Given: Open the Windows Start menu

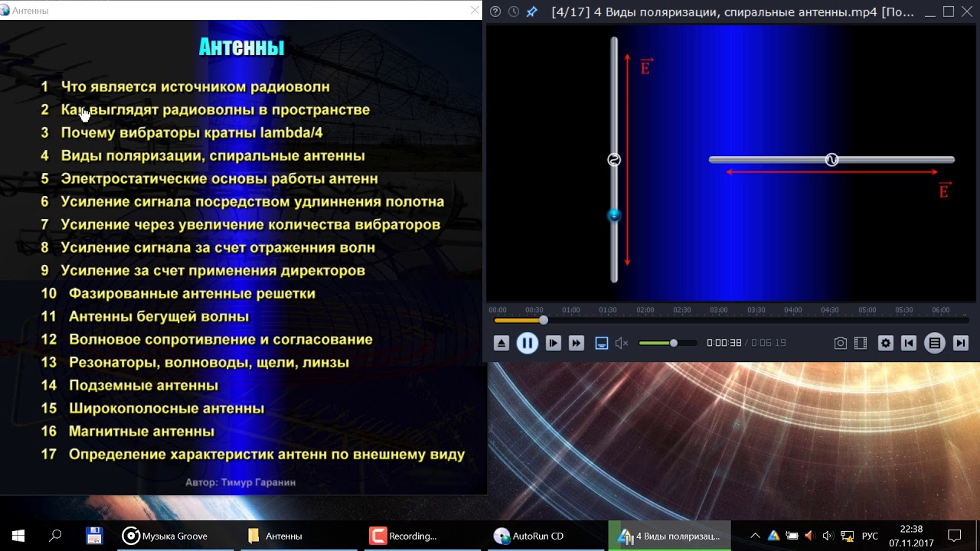Looking at the screenshot, I should pyautogui.click(x=18, y=536).
